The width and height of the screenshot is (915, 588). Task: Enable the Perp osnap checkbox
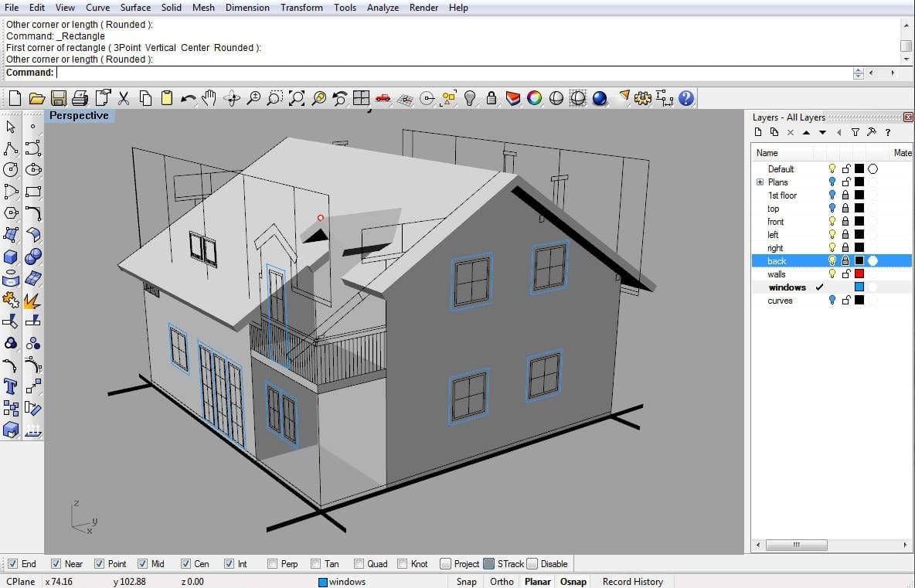coord(272,563)
